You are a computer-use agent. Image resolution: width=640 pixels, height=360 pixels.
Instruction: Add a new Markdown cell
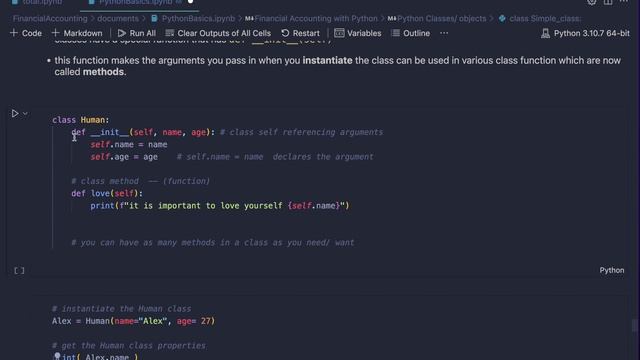tap(77, 33)
